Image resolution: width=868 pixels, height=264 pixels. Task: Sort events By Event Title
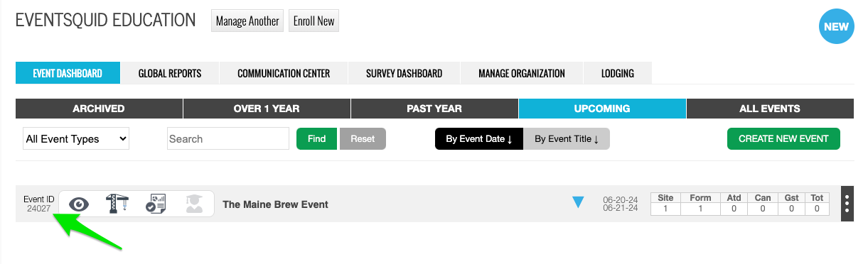(567, 139)
